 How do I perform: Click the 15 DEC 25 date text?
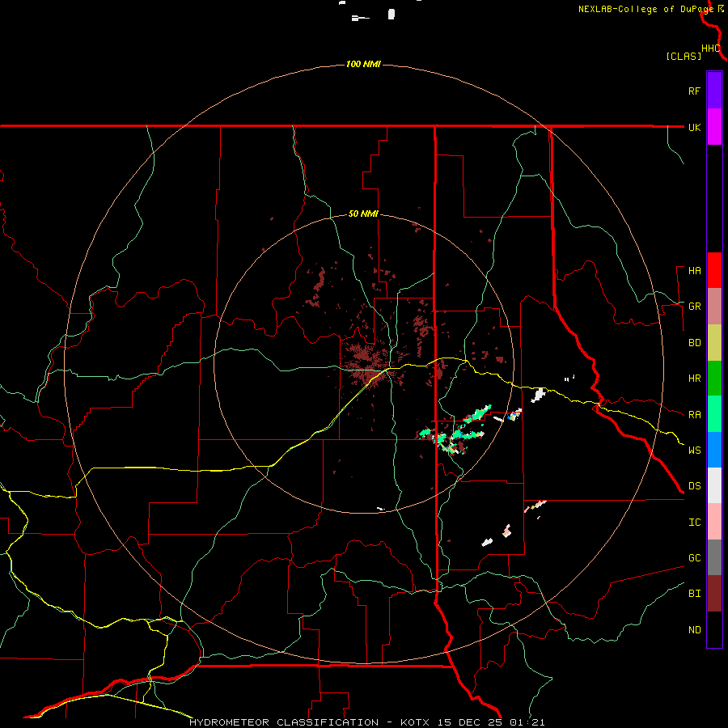pos(470,722)
